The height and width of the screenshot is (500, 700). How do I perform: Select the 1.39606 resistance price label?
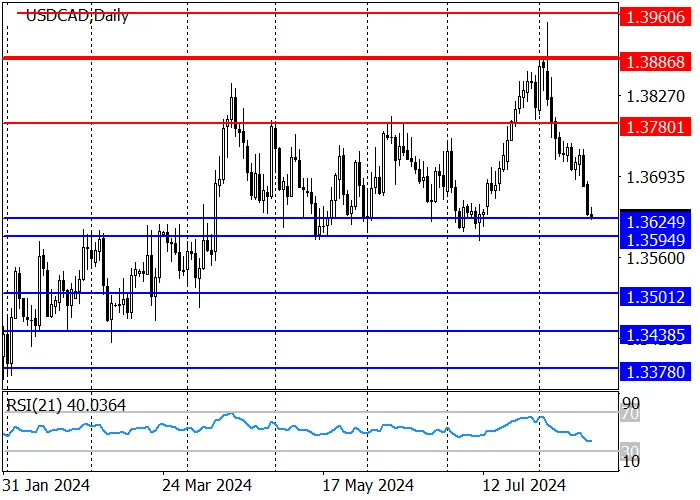point(655,17)
